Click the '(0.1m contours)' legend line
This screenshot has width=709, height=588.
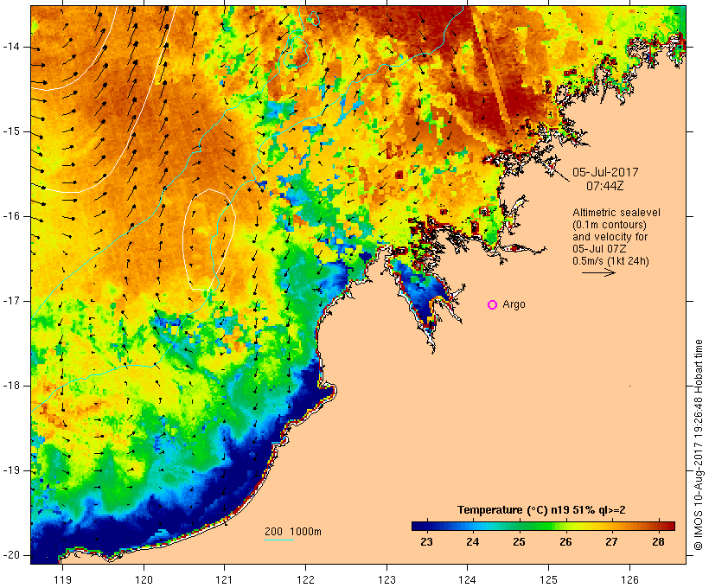tap(610, 225)
